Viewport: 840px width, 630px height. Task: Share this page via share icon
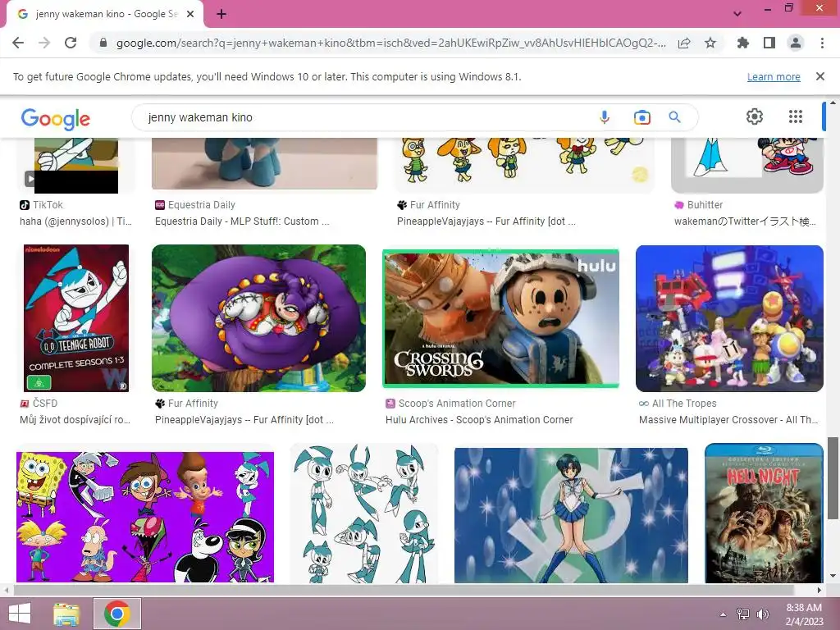click(684, 43)
